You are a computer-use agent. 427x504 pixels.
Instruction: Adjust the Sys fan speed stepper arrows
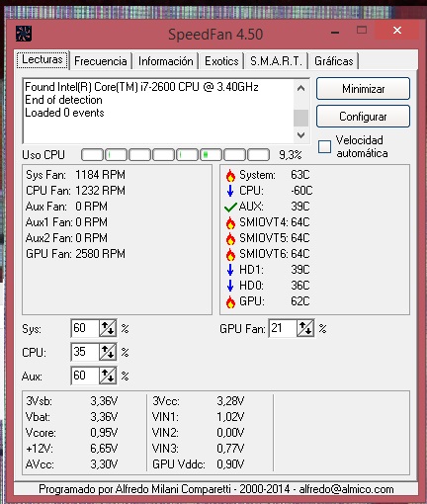(108, 328)
